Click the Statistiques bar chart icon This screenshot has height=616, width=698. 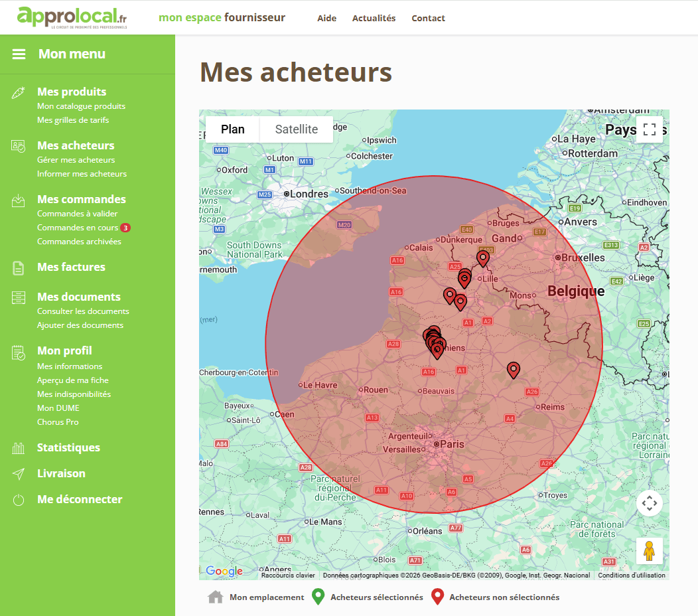pos(19,448)
